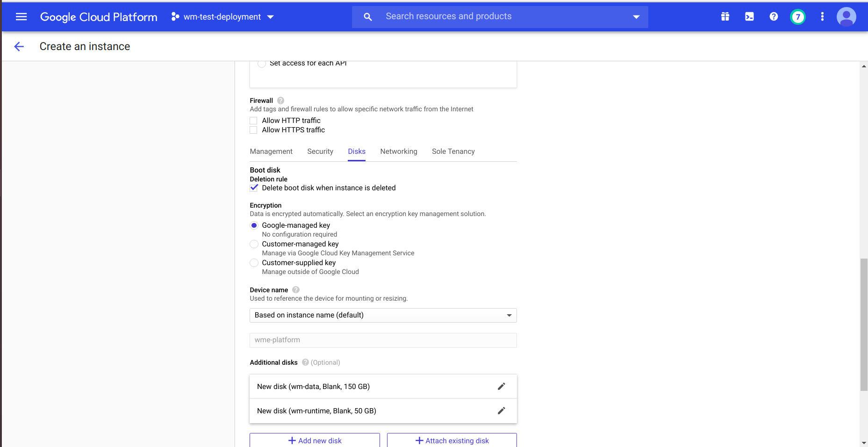
Task: Select Customer-managed key encryption option
Action: point(254,244)
